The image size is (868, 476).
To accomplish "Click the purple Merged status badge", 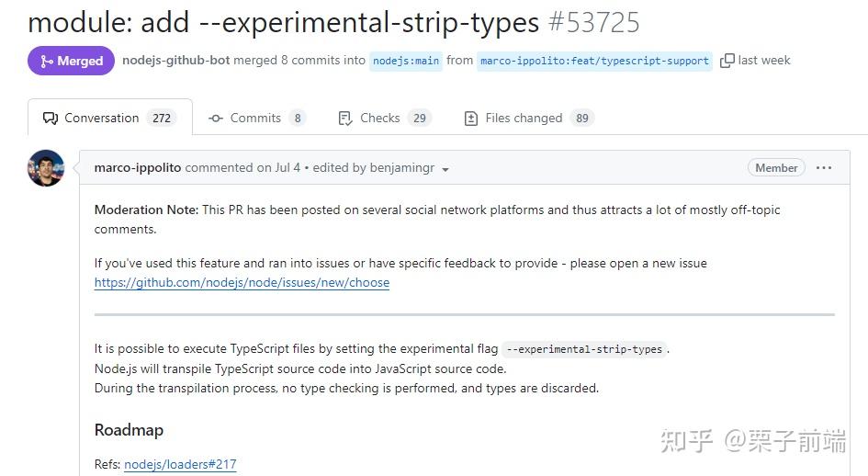I will (71, 61).
